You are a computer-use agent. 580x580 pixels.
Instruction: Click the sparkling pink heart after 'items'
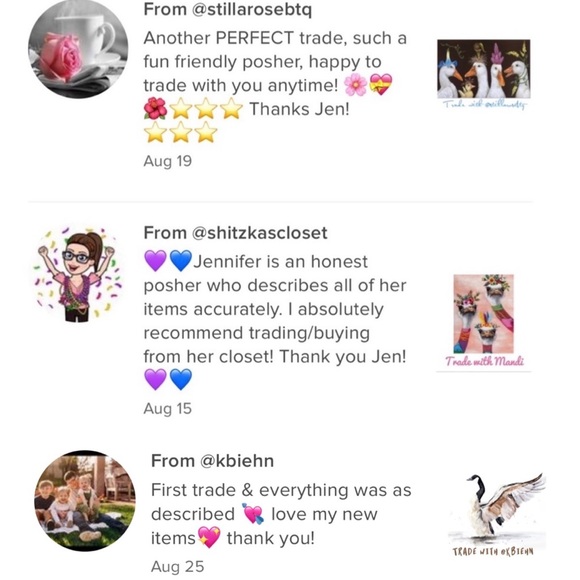coord(209,537)
